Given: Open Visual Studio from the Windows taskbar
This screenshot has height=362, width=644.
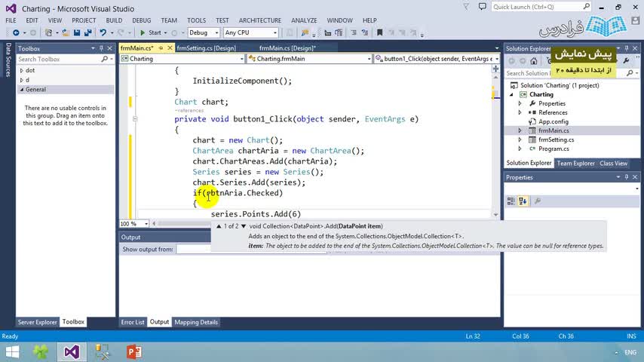Looking at the screenshot, I should 72,352.
